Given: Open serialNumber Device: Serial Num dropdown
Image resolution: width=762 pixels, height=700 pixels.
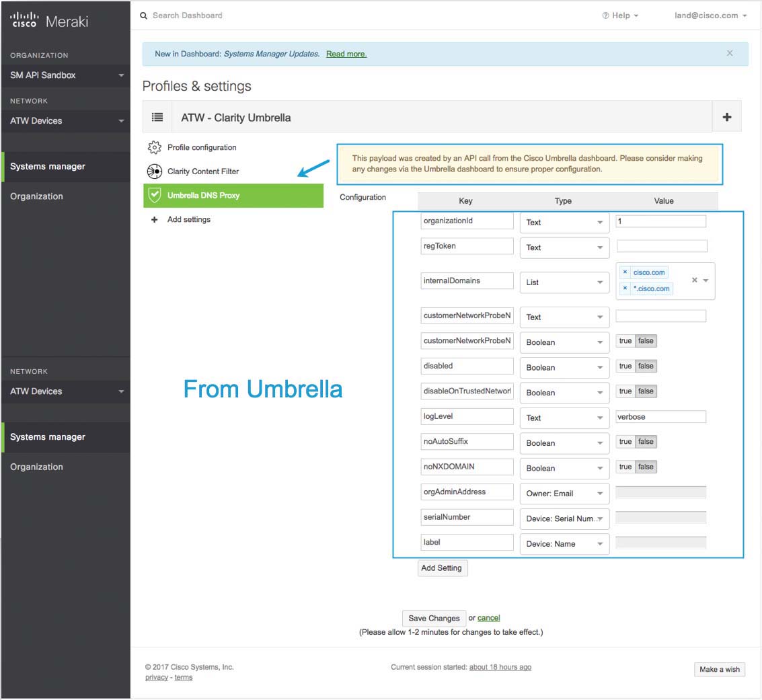Looking at the screenshot, I should 564,519.
